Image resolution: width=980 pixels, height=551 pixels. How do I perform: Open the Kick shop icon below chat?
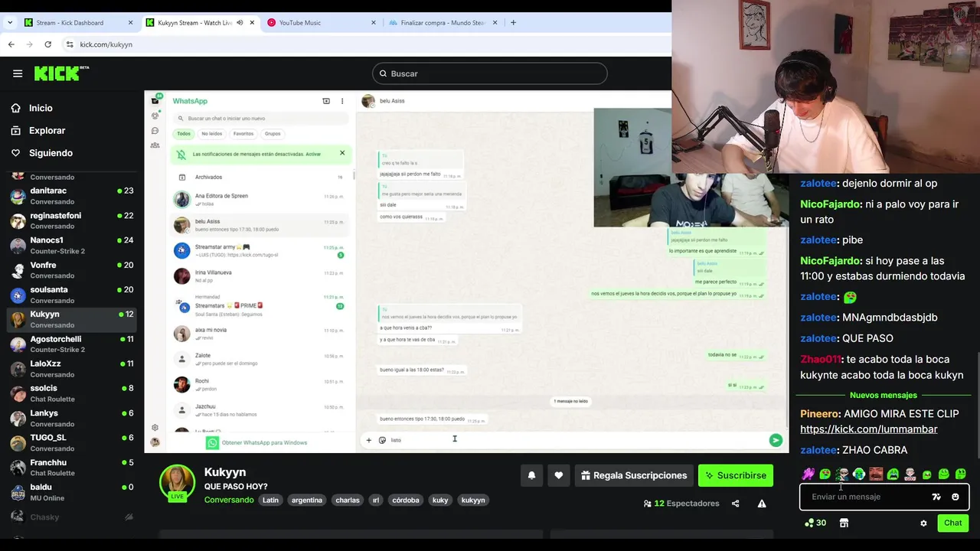(844, 523)
